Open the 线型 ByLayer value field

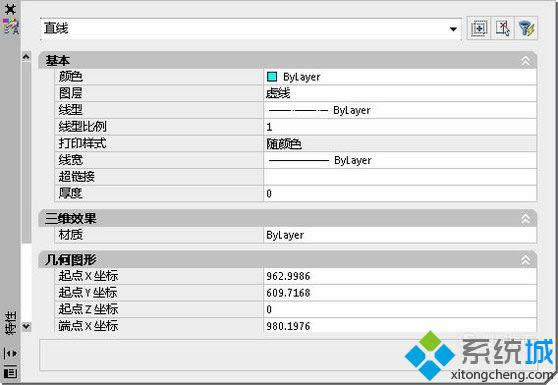click(400, 110)
